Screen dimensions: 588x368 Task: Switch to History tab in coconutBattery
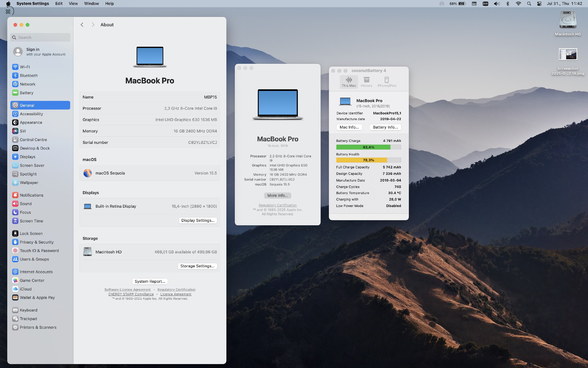pyautogui.click(x=366, y=82)
